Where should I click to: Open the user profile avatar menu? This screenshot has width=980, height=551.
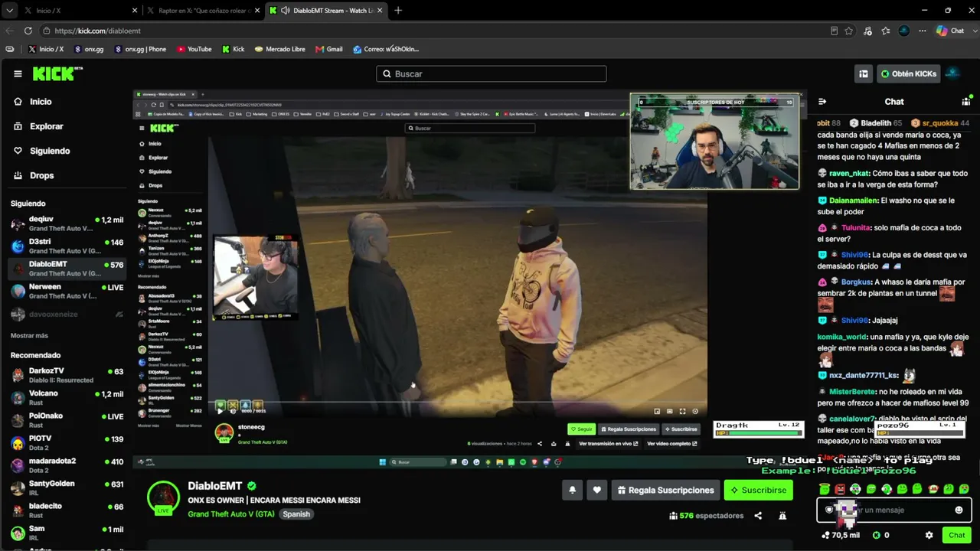pyautogui.click(x=953, y=73)
